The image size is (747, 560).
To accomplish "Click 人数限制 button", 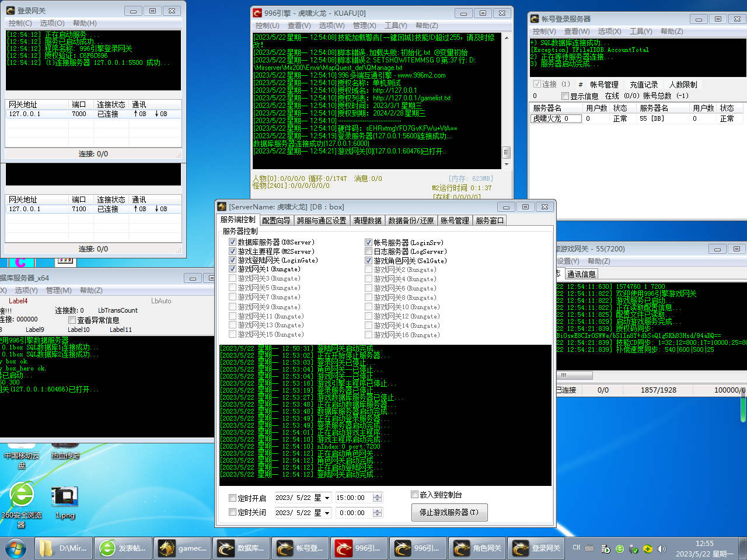I will click(x=683, y=85).
